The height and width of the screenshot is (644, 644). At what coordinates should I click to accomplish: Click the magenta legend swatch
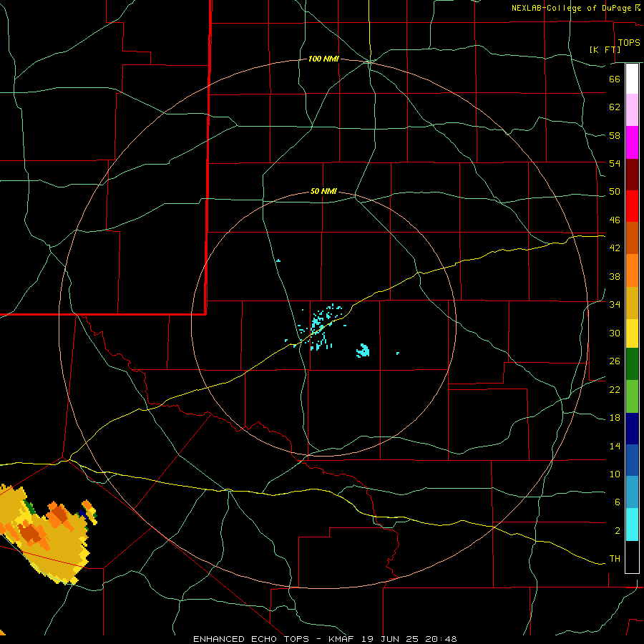pyautogui.click(x=632, y=142)
